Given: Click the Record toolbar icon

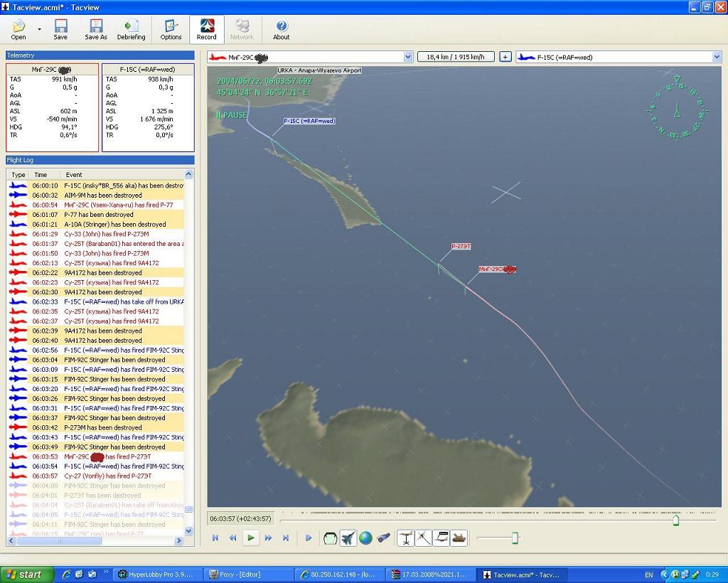Looking at the screenshot, I should coord(207,30).
